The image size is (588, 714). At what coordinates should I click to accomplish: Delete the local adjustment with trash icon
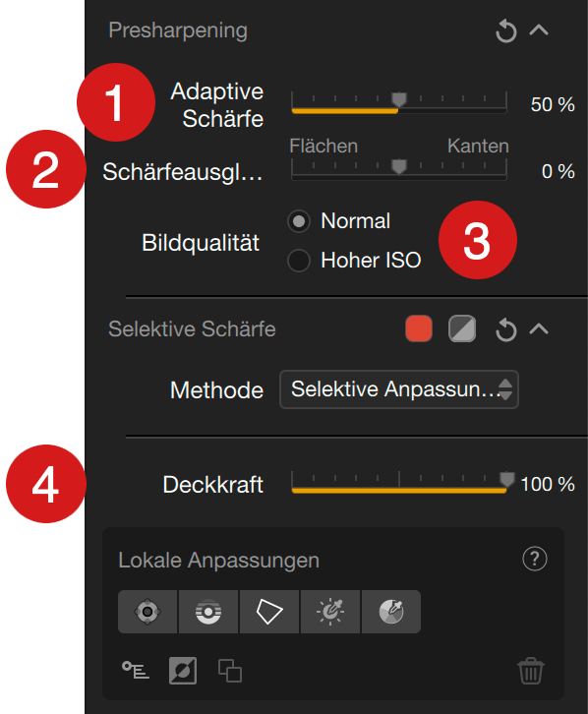coord(531,671)
